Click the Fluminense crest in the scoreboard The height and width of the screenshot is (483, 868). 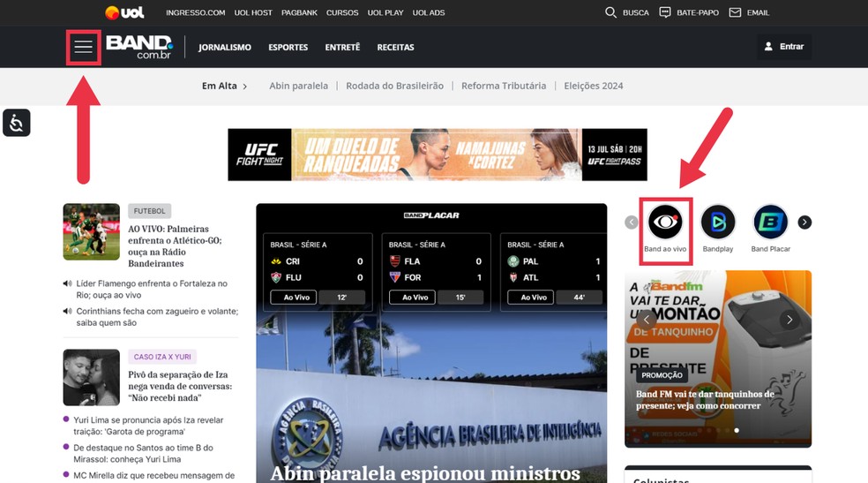click(276, 277)
